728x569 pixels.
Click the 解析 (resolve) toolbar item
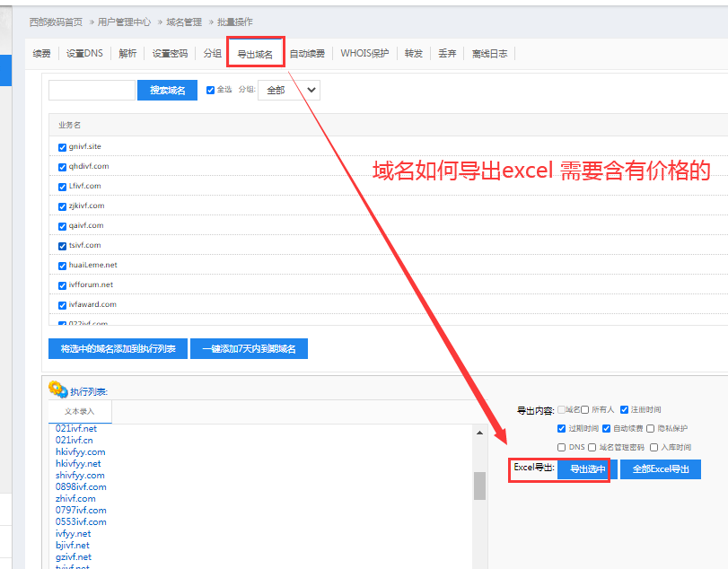tap(126, 52)
